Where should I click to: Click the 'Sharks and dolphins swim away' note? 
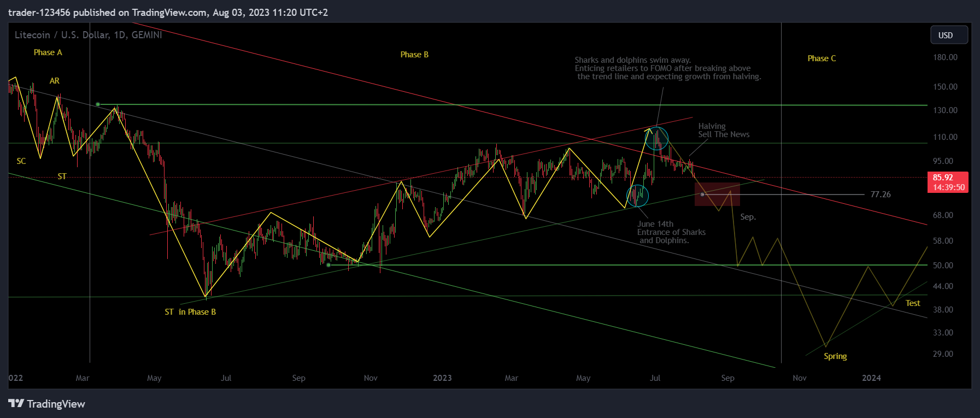[x=668, y=68]
